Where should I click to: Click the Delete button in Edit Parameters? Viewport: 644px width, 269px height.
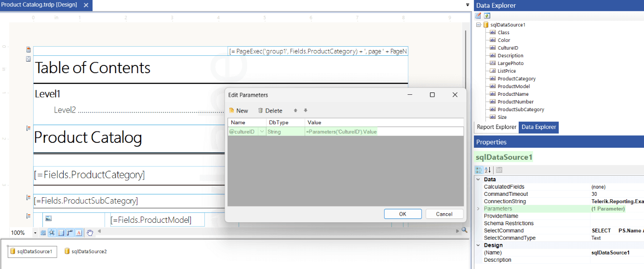270,111
